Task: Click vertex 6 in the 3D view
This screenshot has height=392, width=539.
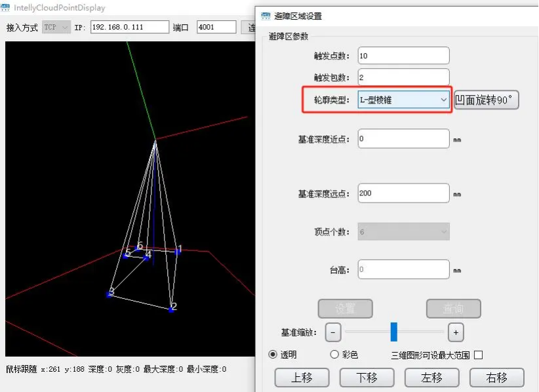Action: [138, 248]
